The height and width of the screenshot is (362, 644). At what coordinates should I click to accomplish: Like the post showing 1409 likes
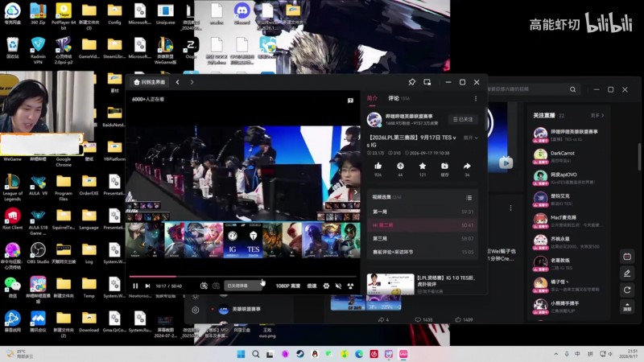coord(464,319)
